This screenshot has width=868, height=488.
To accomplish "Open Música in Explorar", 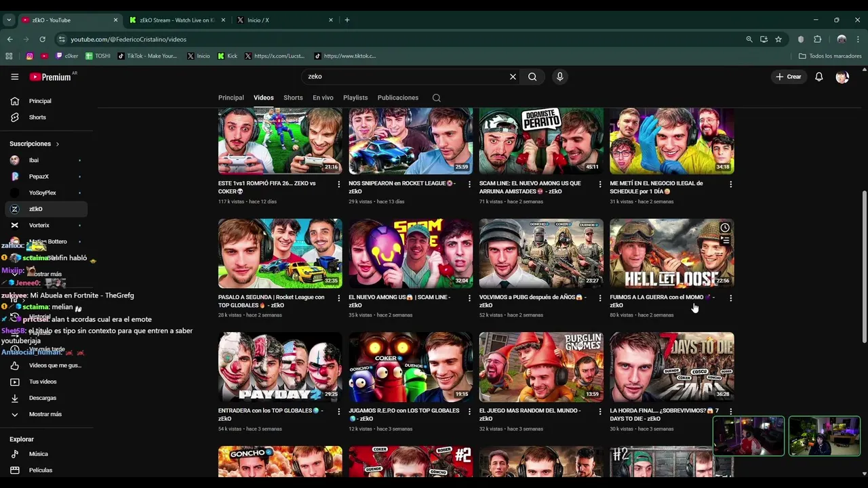I will [x=45, y=454].
